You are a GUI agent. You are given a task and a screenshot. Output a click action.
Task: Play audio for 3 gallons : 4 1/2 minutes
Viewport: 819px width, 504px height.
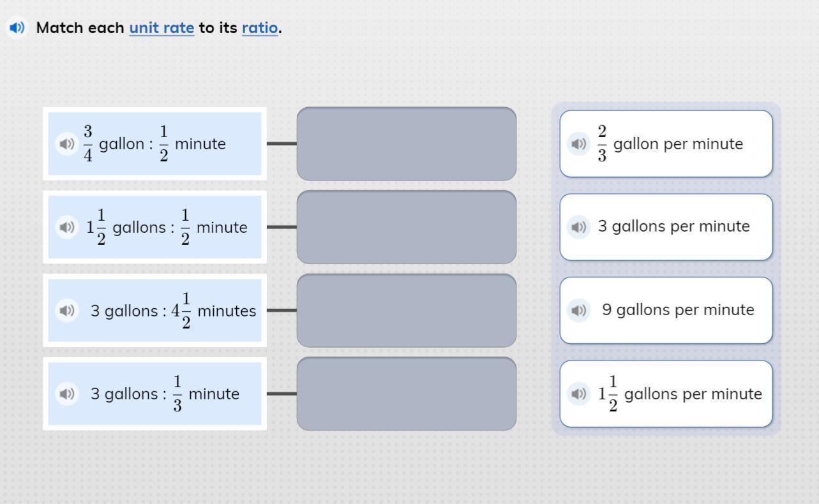pos(66,311)
